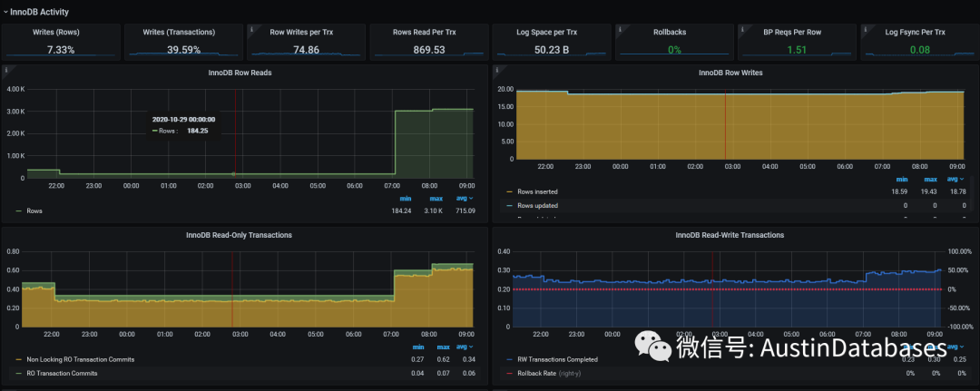
Task: Collapse the InnoDB Activity row chevron
Action: click(x=5, y=12)
